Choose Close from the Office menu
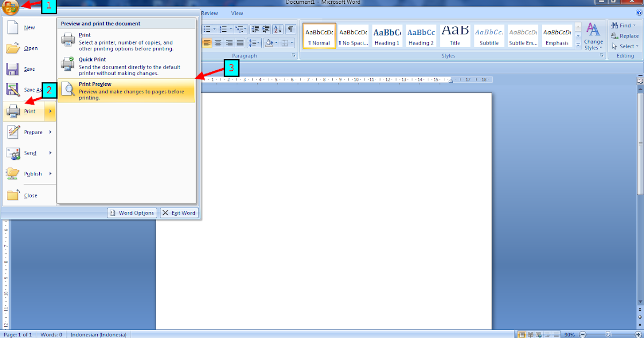 [x=29, y=195]
